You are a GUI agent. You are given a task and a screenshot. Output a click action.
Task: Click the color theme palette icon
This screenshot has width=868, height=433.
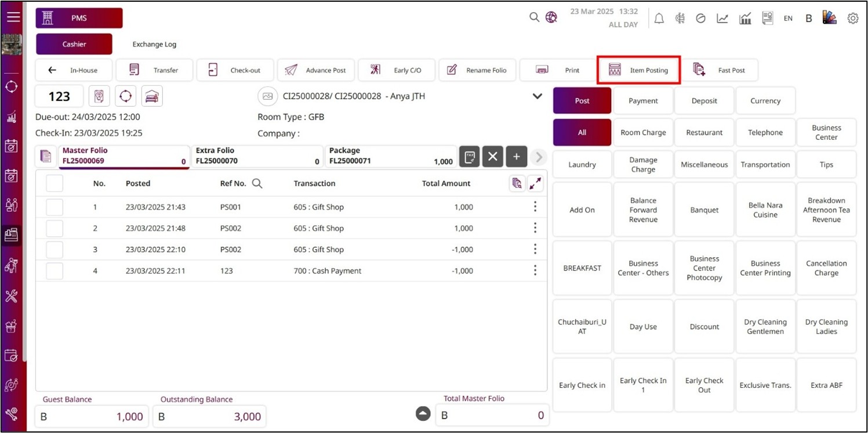(x=829, y=18)
